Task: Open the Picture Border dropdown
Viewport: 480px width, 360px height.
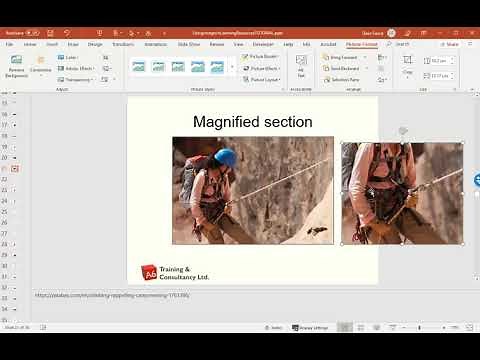Action: point(261,57)
